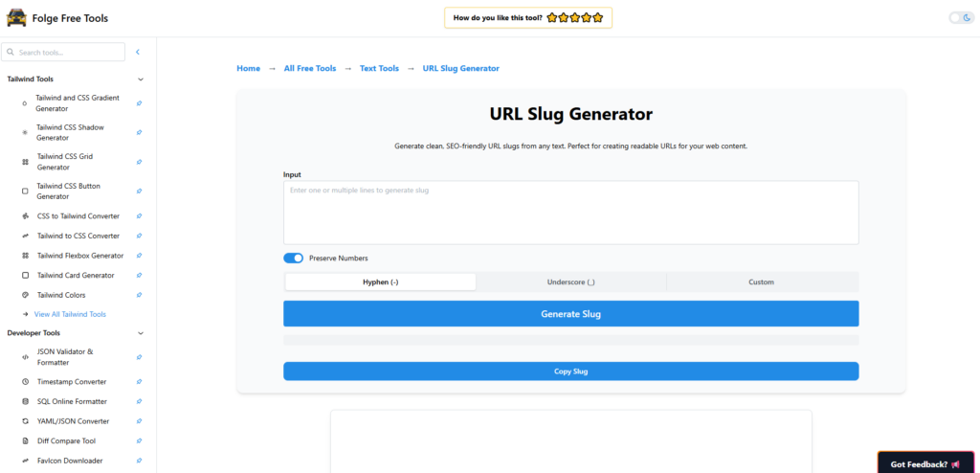Click the generated slug output bar
Screen dimensions: 980x473
[571, 340]
